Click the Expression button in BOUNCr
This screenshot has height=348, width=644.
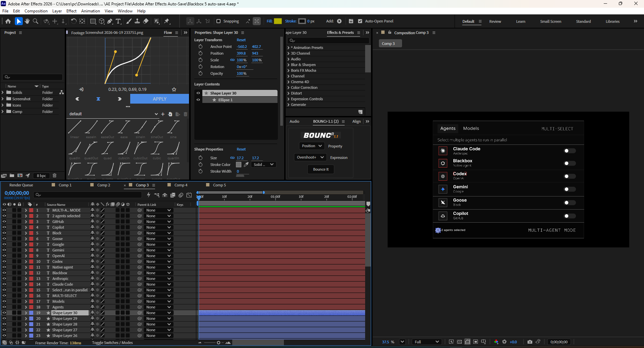[339, 158]
